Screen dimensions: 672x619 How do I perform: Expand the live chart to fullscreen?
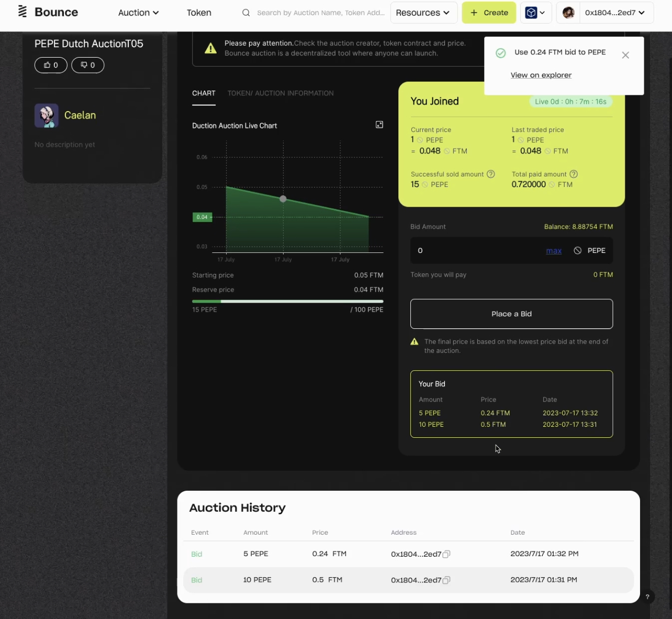(379, 125)
